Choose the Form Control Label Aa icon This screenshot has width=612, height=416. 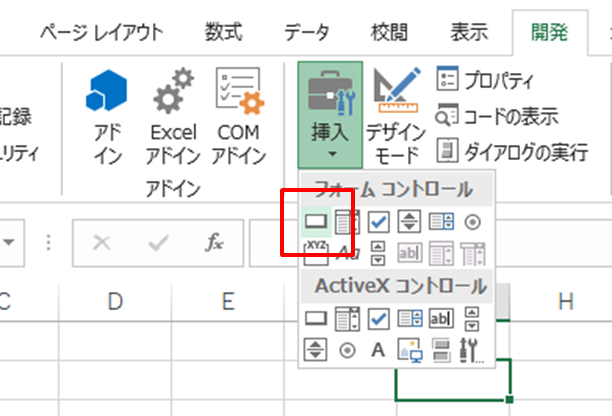pos(347,253)
